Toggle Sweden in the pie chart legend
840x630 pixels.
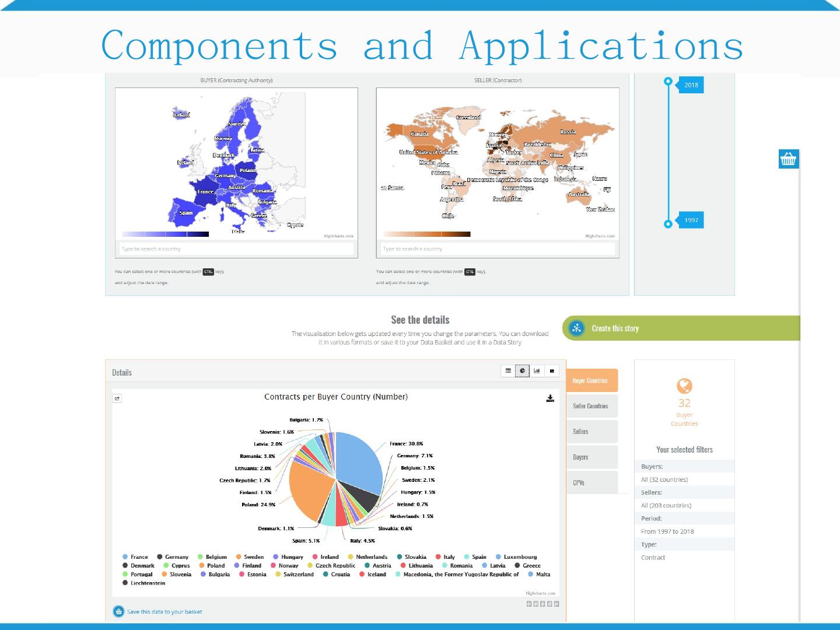coord(250,557)
